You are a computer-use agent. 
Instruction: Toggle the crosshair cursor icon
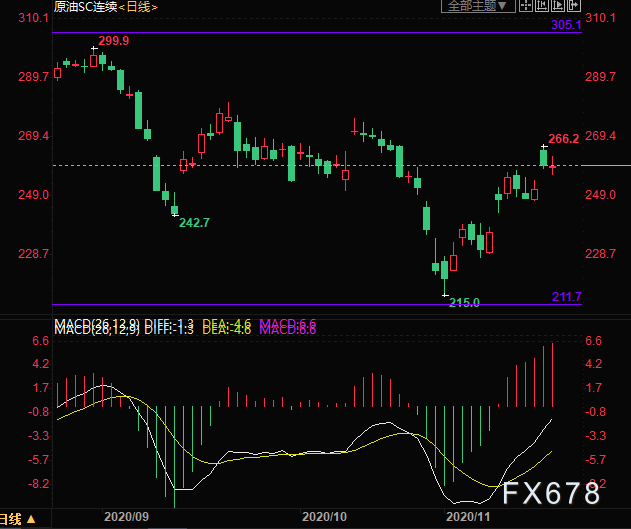coord(526,6)
